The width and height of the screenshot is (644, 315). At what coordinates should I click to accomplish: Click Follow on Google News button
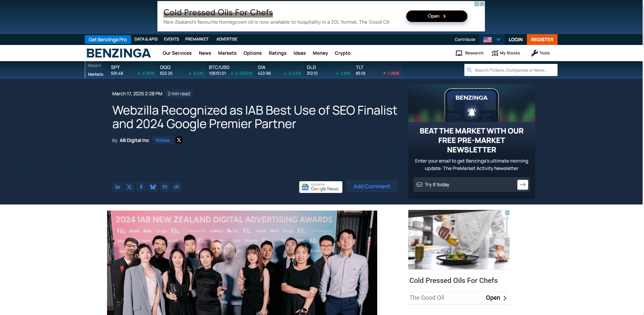click(x=321, y=187)
